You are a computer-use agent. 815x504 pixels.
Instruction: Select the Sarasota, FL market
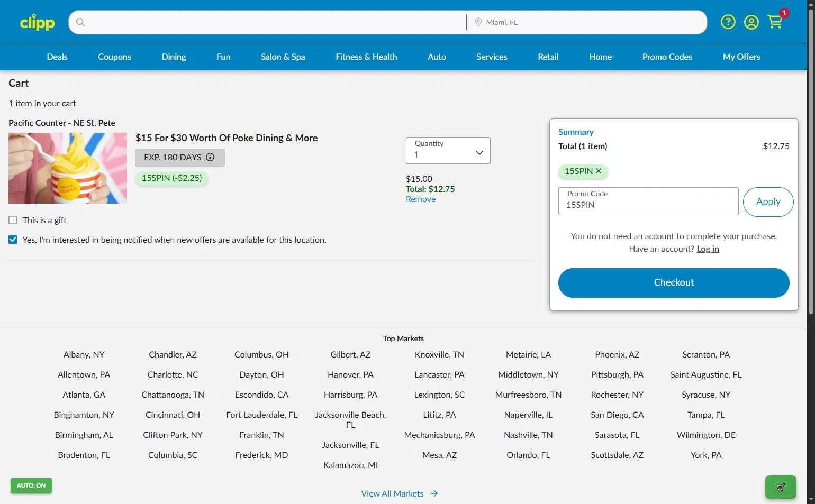pos(618,435)
